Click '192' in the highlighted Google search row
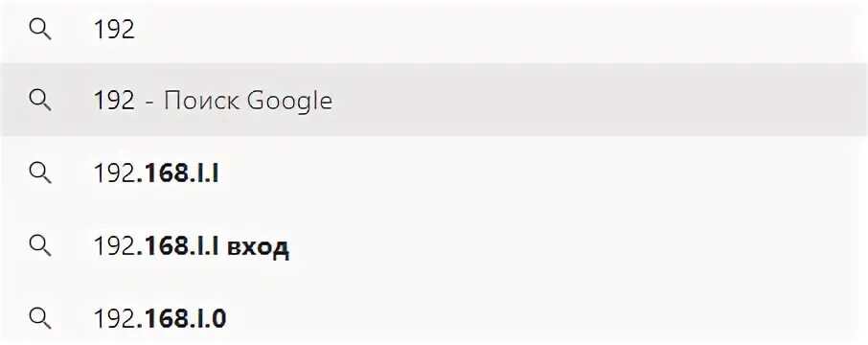 click(x=115, y=101)
